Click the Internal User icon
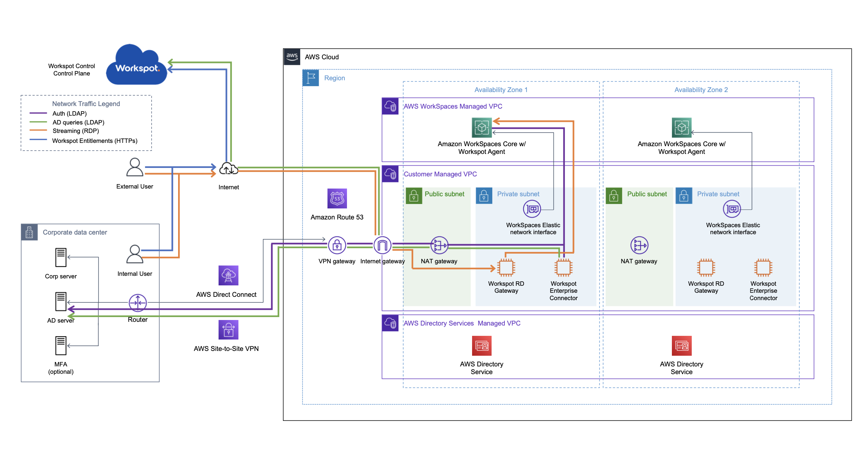868x450 pixels. 135,254
